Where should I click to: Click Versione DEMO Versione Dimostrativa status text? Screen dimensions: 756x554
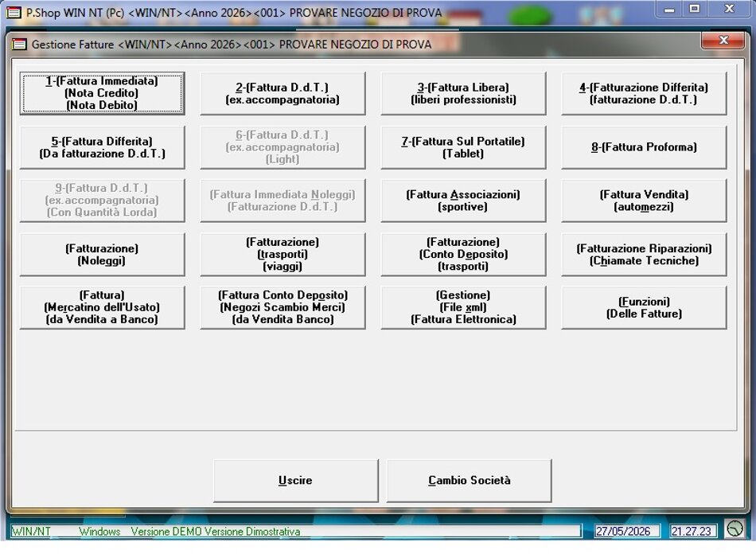216,532
